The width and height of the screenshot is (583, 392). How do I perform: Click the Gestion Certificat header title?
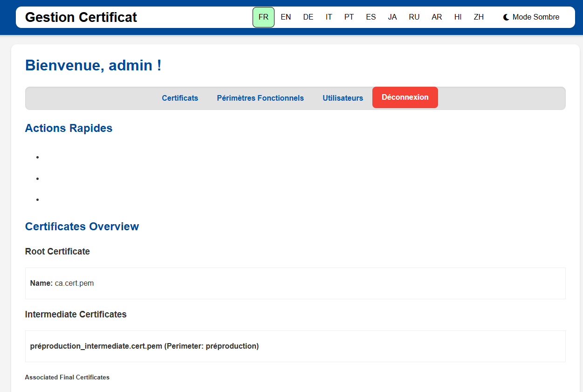[81, 17]
